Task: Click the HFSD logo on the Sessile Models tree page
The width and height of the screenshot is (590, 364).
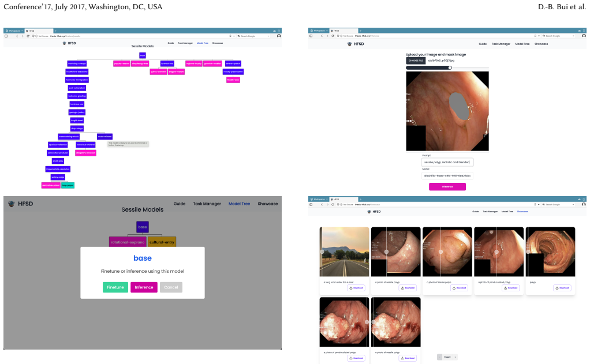Action: click(69, 43)
